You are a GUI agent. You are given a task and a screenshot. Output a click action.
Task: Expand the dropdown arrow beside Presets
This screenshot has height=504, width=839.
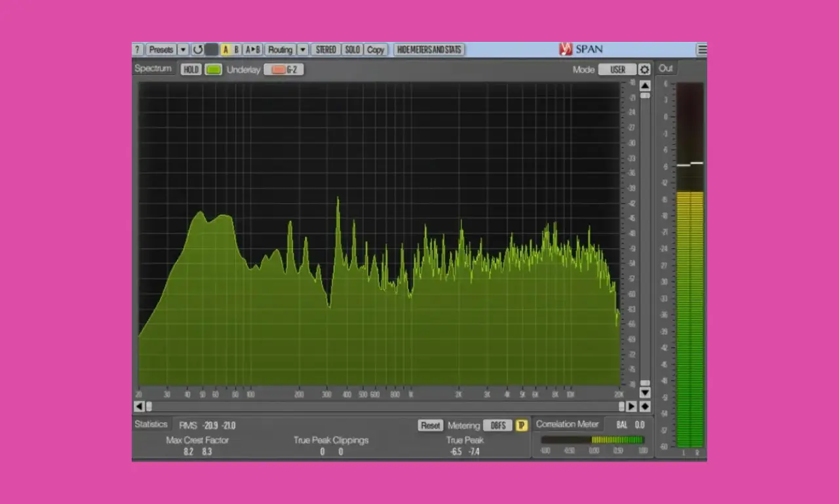183,50
